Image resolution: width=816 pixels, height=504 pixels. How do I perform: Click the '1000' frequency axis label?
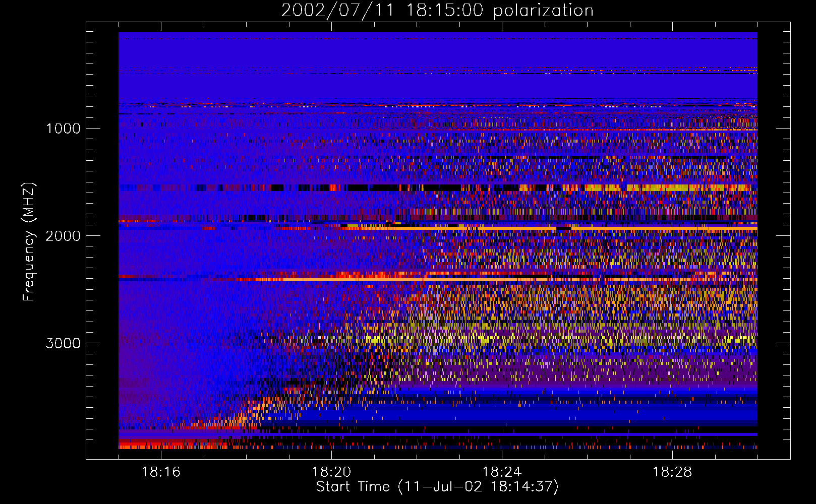point(63,129)
